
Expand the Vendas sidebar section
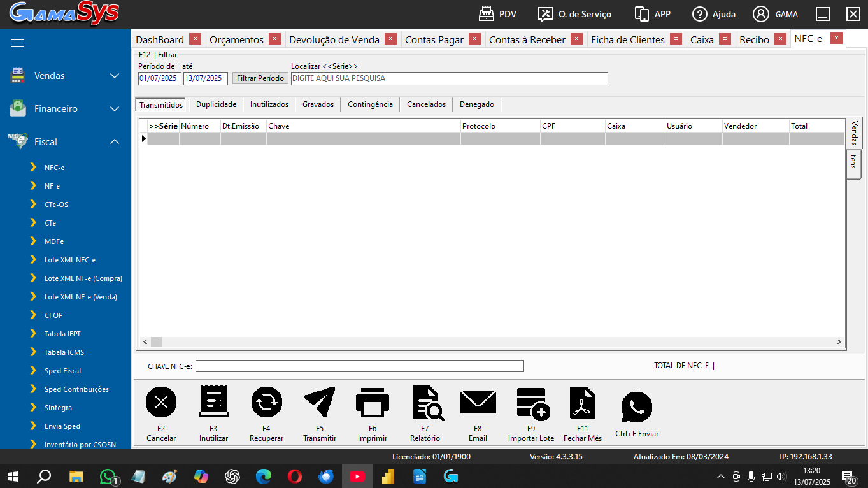[64, 76]
